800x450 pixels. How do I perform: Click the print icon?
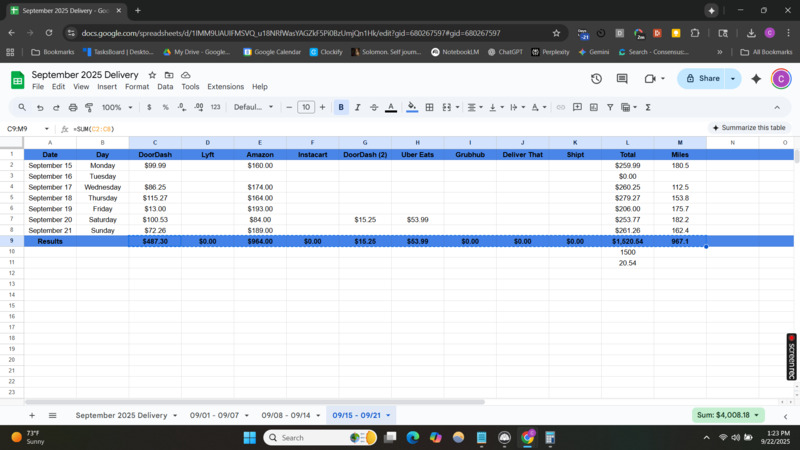pos(73,107)
